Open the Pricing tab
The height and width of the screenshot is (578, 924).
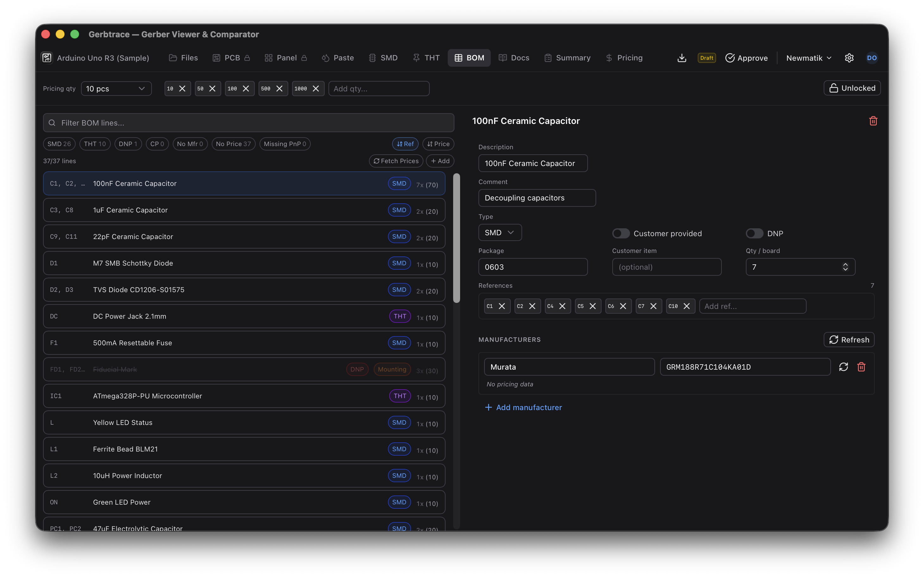[624, 58]
